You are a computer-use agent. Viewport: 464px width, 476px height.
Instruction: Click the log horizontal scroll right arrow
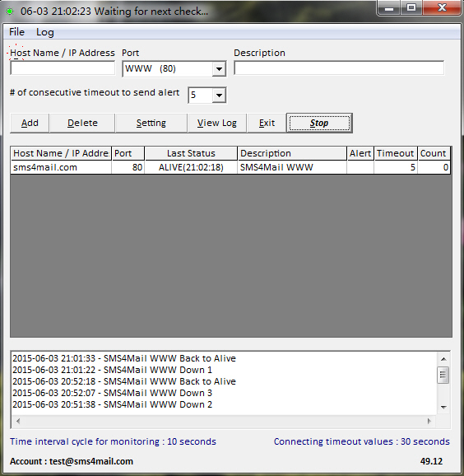[x=429, y=421]
